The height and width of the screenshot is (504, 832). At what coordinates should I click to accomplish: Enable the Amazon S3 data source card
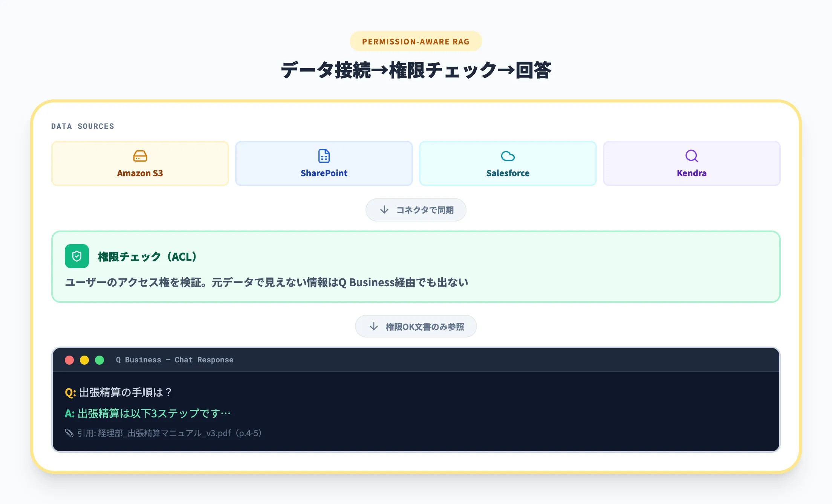pos(140,163)
